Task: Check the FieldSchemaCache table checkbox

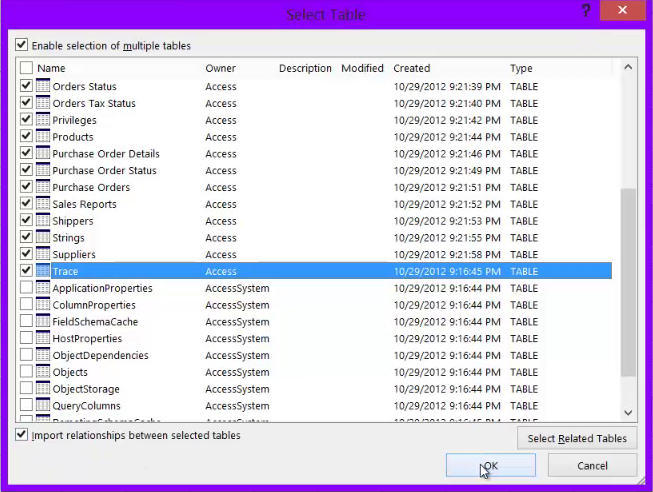Action: pyautogui.click(x=26, y=322)
